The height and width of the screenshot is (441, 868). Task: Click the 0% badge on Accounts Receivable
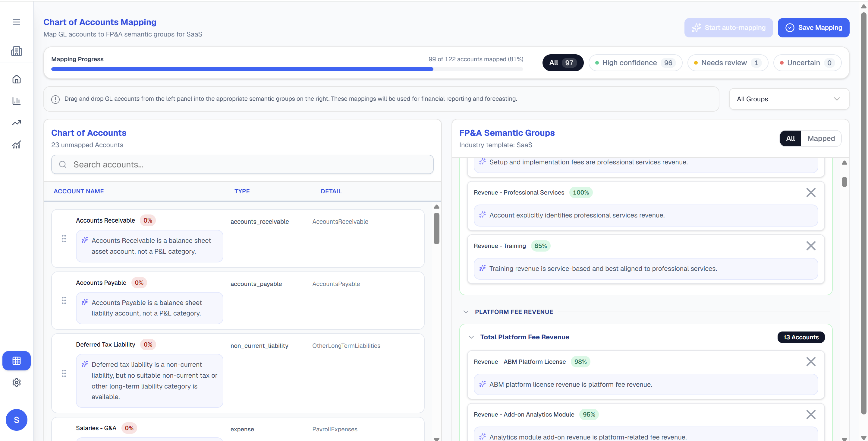coord(148,220)
